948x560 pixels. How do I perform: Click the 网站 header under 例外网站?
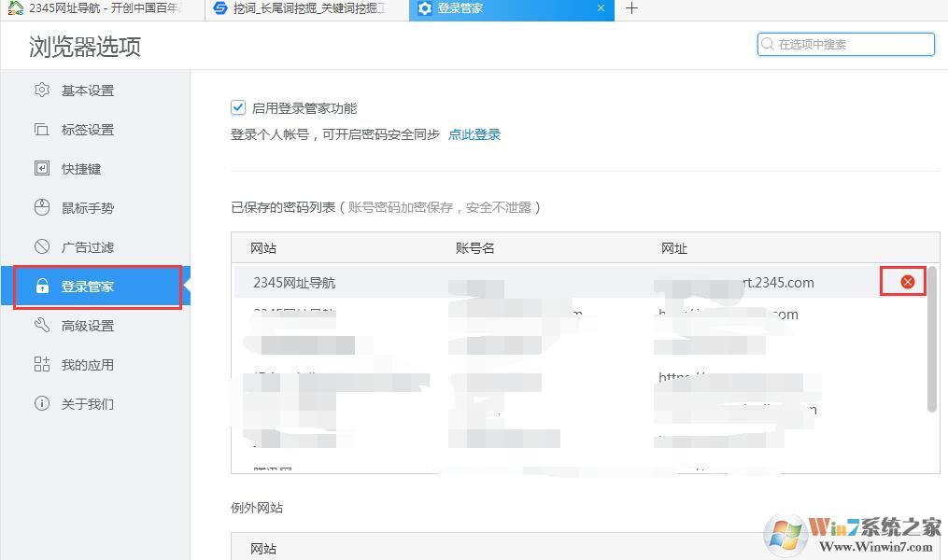click(x=263, y=549)
